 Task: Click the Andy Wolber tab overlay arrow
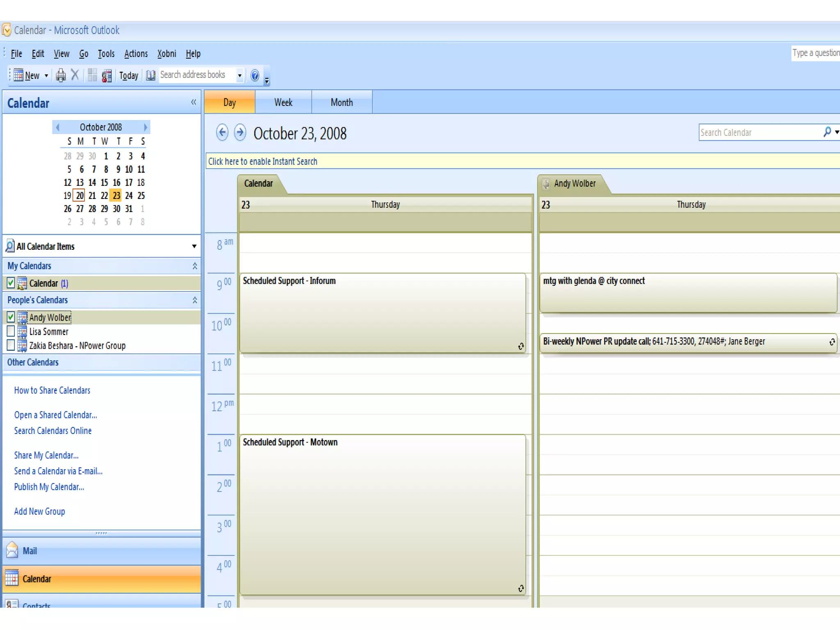(546, 184)
